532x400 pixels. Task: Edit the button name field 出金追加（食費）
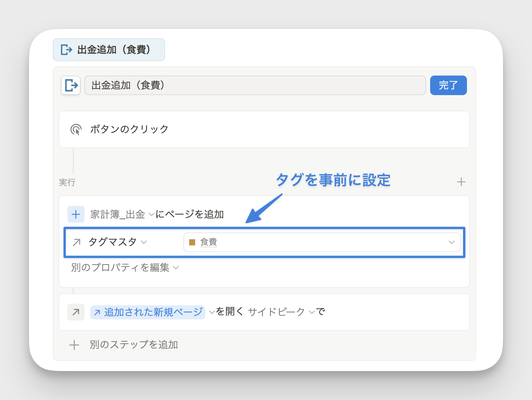pyautogui.click(x=255, y=85)
